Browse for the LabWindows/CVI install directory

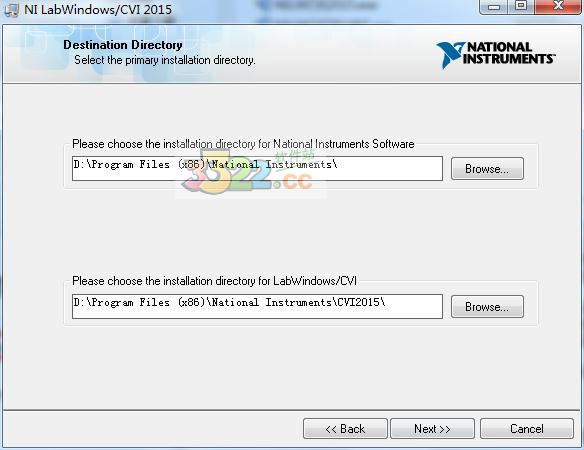(x=487, y=307)
